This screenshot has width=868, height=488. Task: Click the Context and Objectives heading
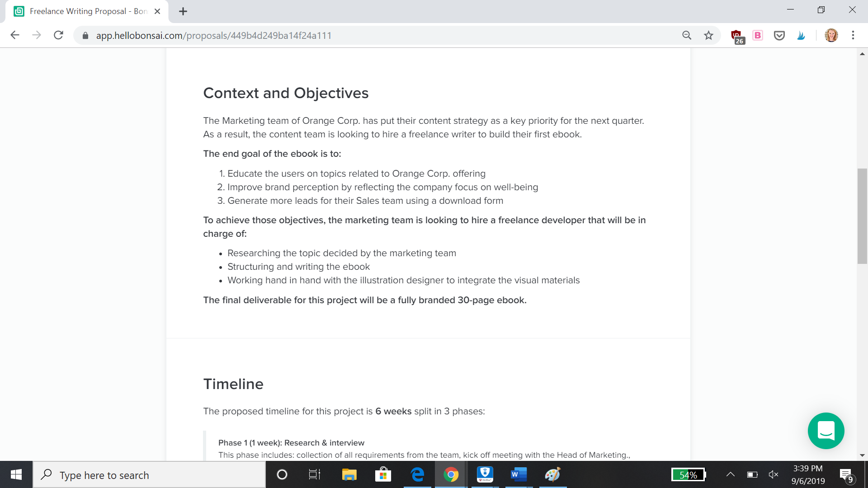pyautogui.click(x=286, y=93)
